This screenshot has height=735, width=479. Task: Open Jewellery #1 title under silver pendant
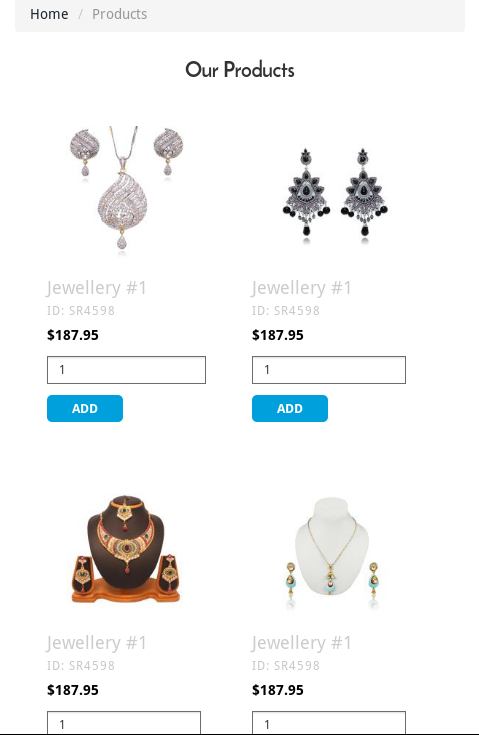click(97, 288)
